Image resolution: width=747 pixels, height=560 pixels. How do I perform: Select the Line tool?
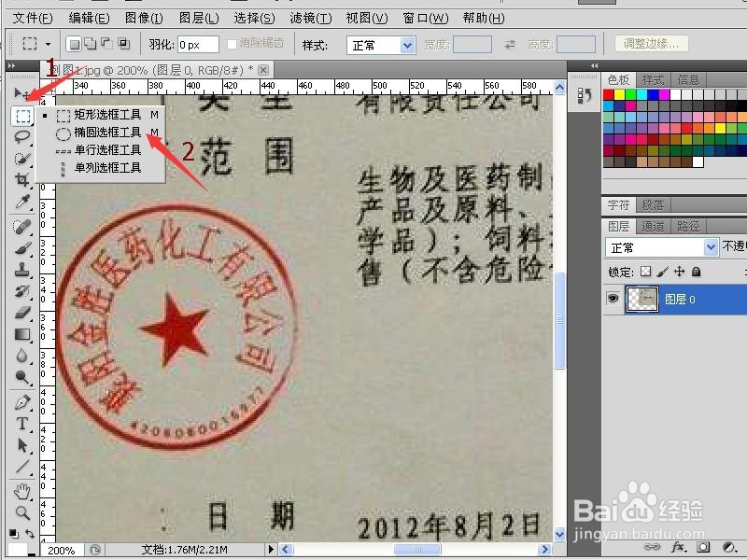pyautogui.click(x=21, y=467)
